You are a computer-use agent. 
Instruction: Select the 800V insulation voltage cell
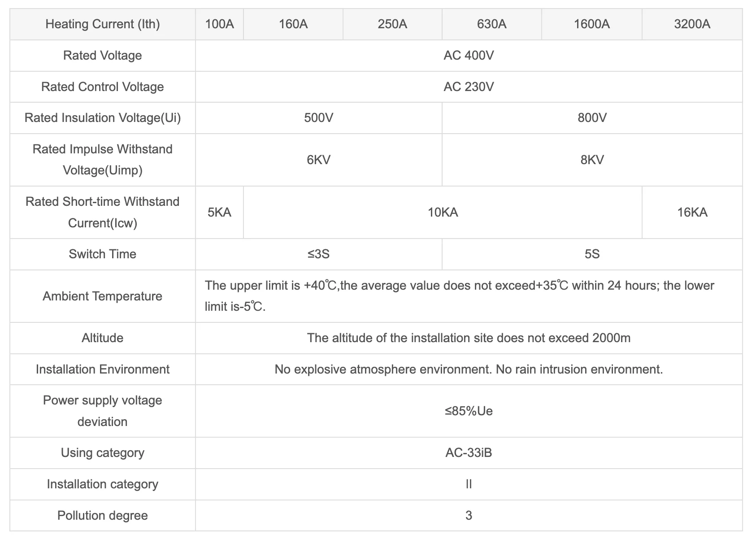pos(592,118)
